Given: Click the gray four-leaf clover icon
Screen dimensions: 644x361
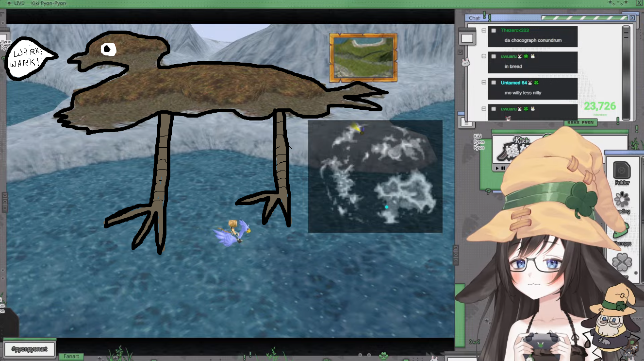Looking at the screenshot, I should tap(622, 263).
